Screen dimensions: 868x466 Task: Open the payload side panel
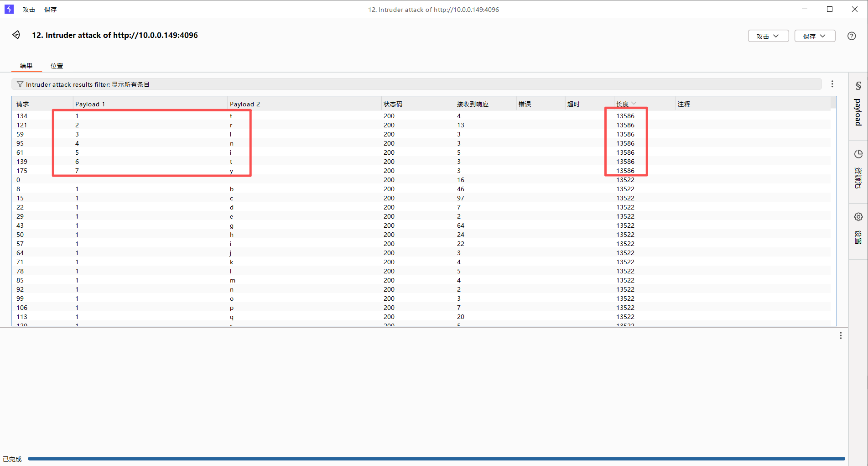tap(858, 105)
